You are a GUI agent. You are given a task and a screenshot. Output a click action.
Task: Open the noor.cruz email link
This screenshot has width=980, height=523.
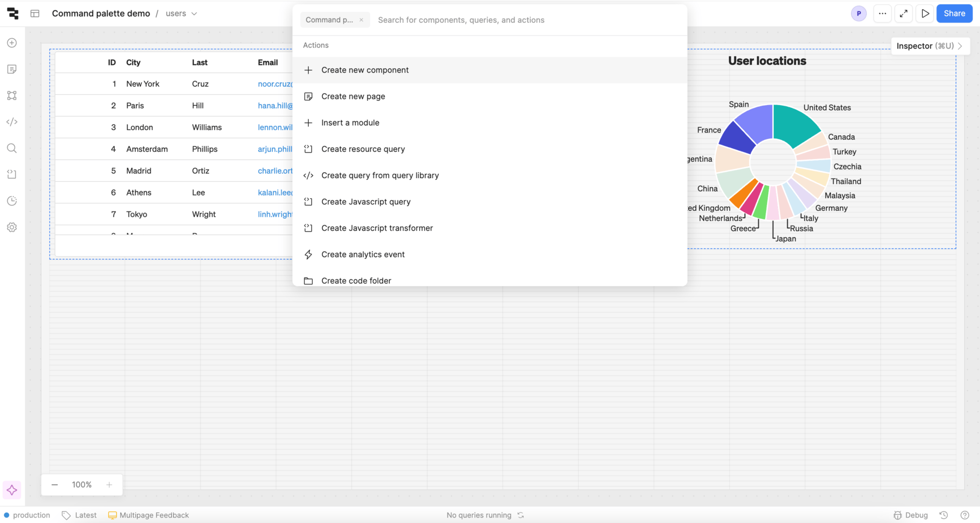(275, 84)
